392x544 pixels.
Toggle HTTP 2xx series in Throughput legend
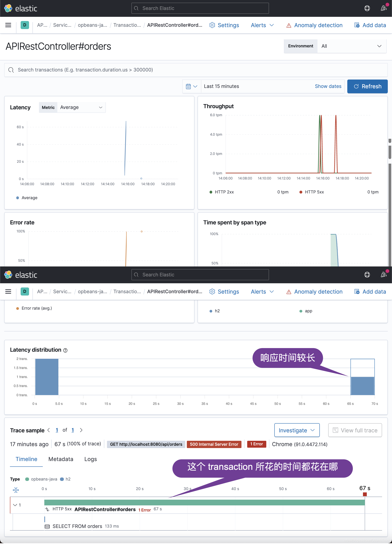pyautogui.click(x=224, y=192)
